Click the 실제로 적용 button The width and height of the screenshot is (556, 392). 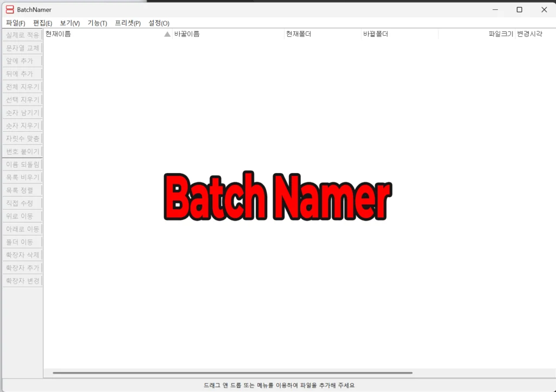pos(22,35)
